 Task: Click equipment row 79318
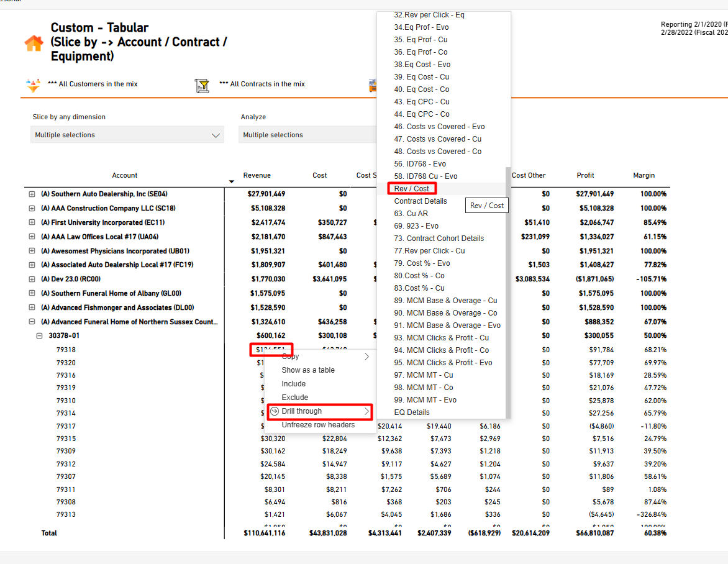[66, 350]
